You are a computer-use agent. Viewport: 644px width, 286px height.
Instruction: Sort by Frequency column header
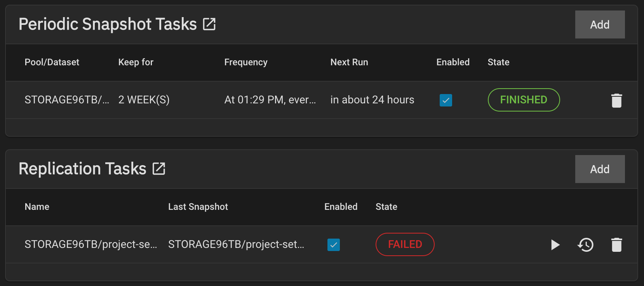(246, 62)
